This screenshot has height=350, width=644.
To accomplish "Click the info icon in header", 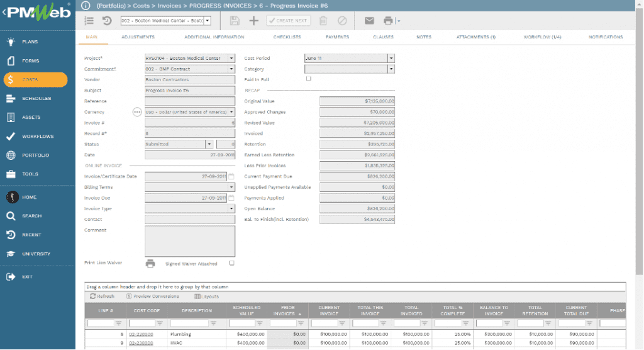I will pos(86,5).
